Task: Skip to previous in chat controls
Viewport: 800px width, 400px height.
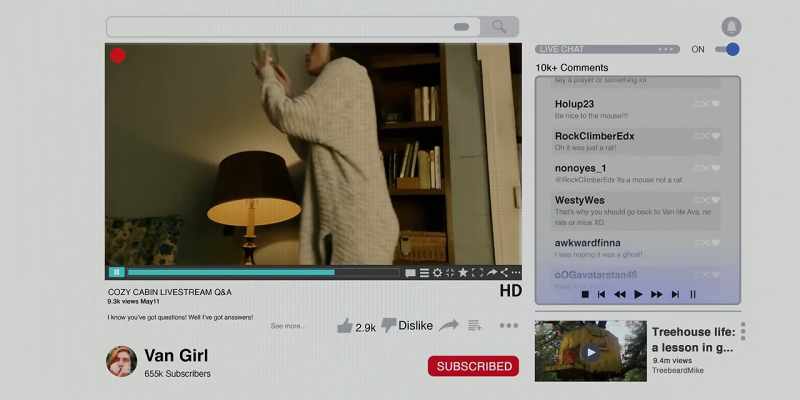Action: click(601, 294)
